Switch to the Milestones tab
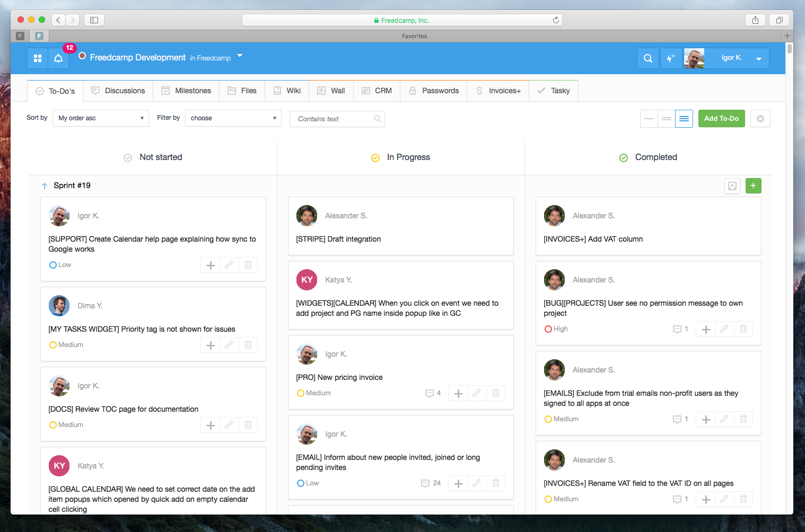The height and width of the screenshot is (532, 805). [186, 91]
